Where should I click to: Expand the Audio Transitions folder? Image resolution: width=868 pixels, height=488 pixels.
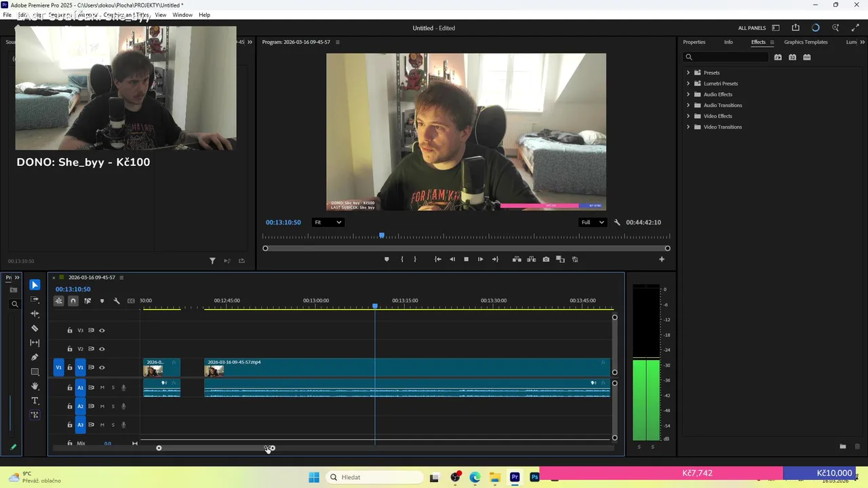click(688, 105)
